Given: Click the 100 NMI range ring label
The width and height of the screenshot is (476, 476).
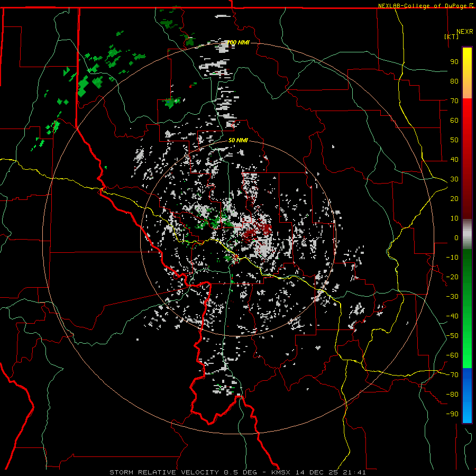Looking at the screenshot, I should pos(239,42).
